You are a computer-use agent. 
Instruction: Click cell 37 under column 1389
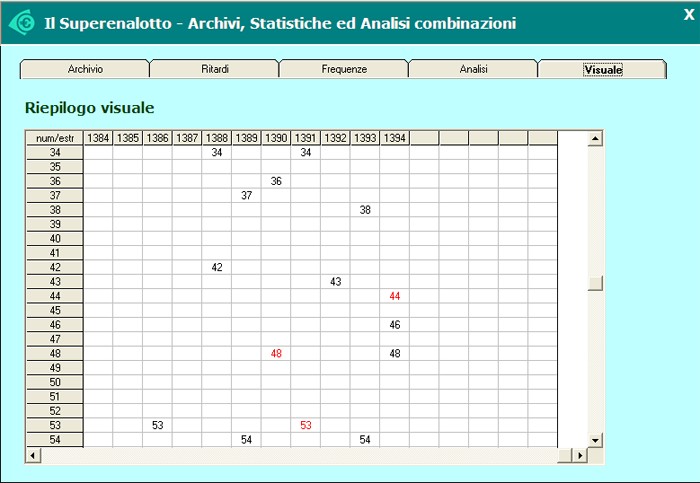point(246,196)
